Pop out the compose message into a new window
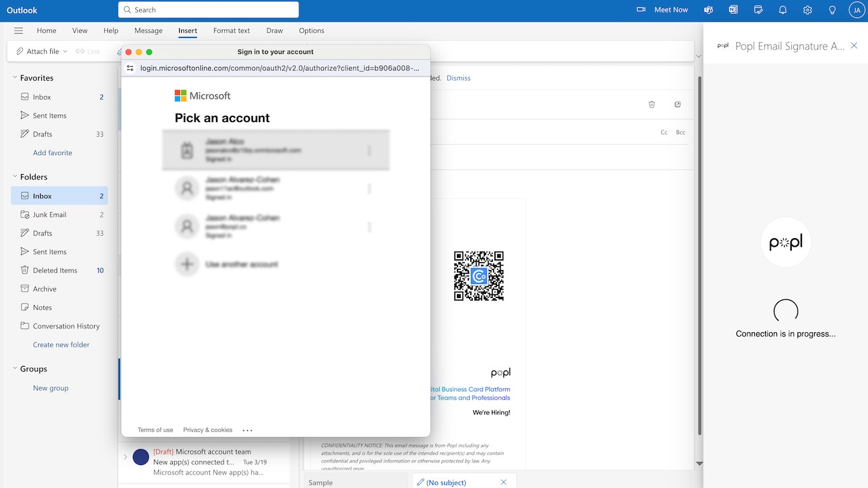The image size is (868, 488). [677, 104]
